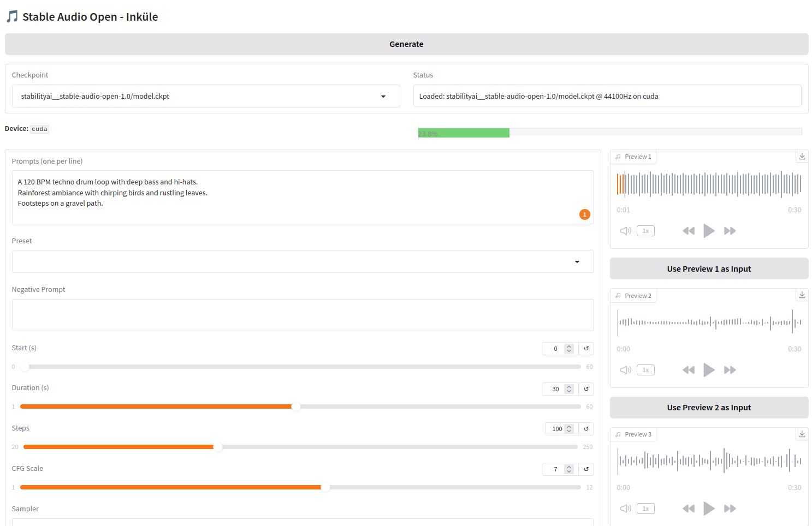Mute Preview 1 volume icon
Viewport: 812px width, 526px height.
[625, 231]
